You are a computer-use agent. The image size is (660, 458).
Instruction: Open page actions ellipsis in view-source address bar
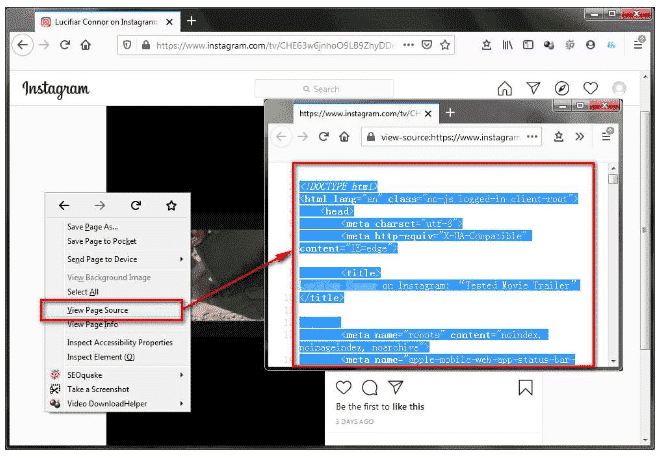pos(532,136)
